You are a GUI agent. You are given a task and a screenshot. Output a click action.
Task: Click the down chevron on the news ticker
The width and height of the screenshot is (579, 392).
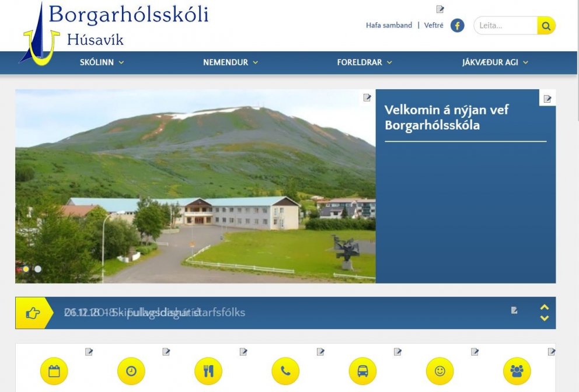545,318
